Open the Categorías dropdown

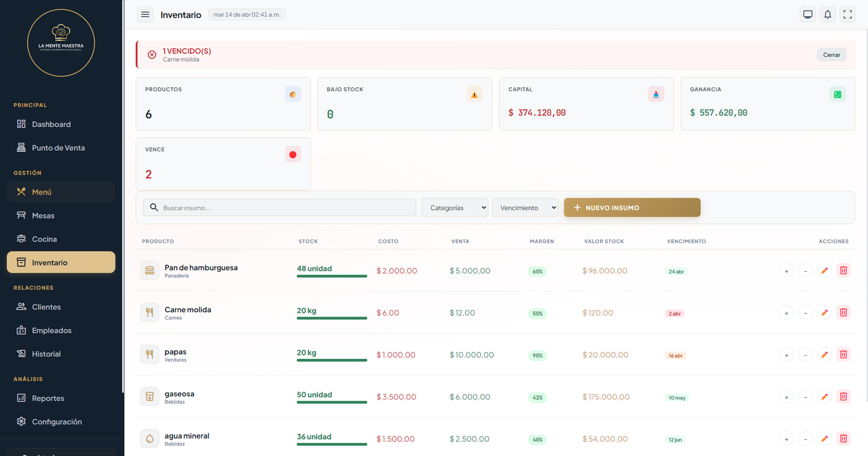pyautogui.click(x=455, y=208)
